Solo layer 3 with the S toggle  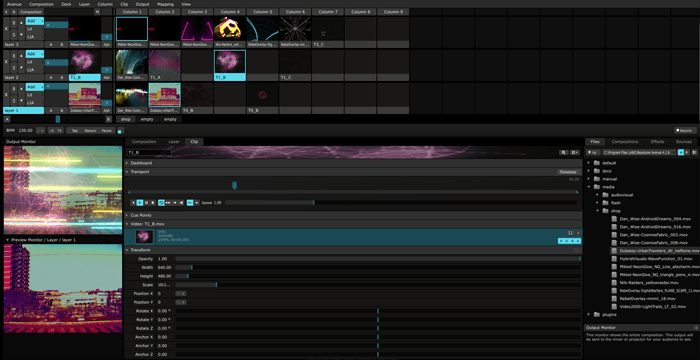[x=14, y=35]
